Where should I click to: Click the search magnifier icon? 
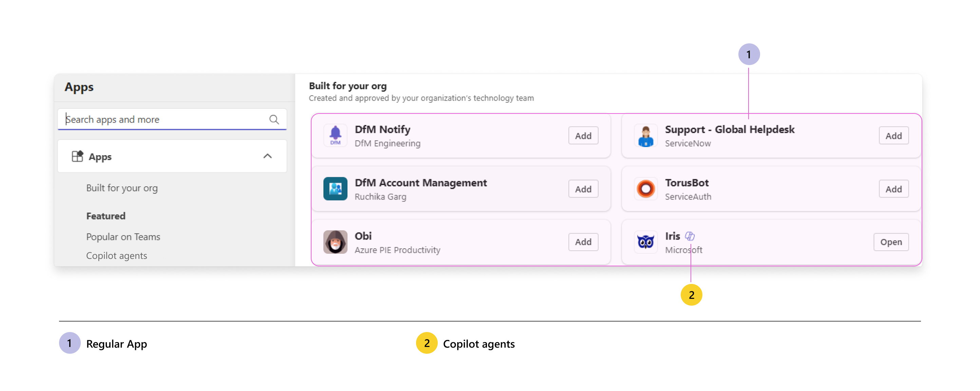click(274, 120)
